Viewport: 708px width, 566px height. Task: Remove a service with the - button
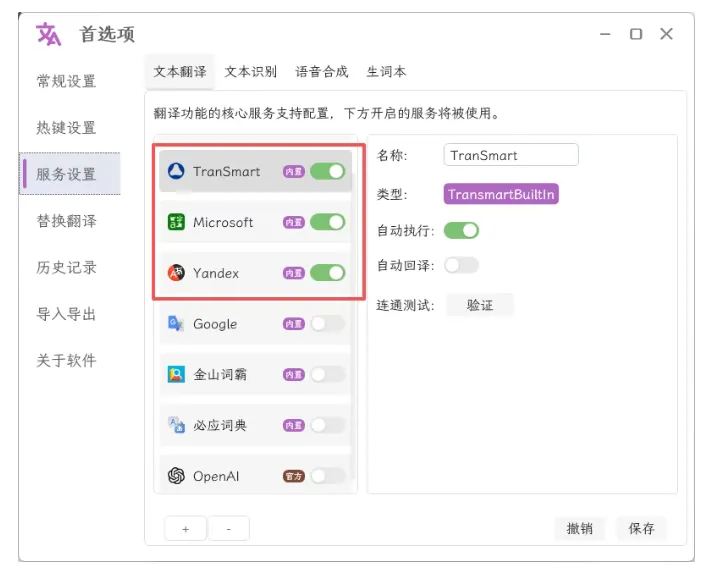point(228,529)
